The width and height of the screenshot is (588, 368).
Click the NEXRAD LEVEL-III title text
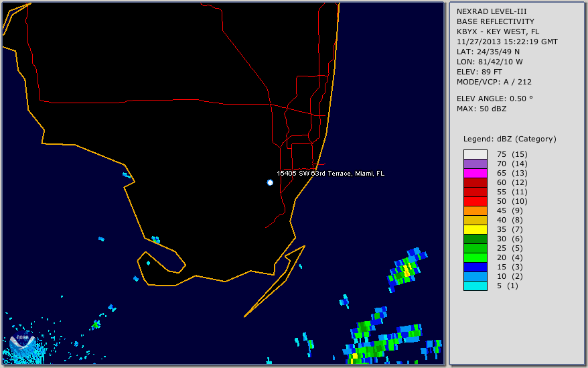[x=492, y=11]
